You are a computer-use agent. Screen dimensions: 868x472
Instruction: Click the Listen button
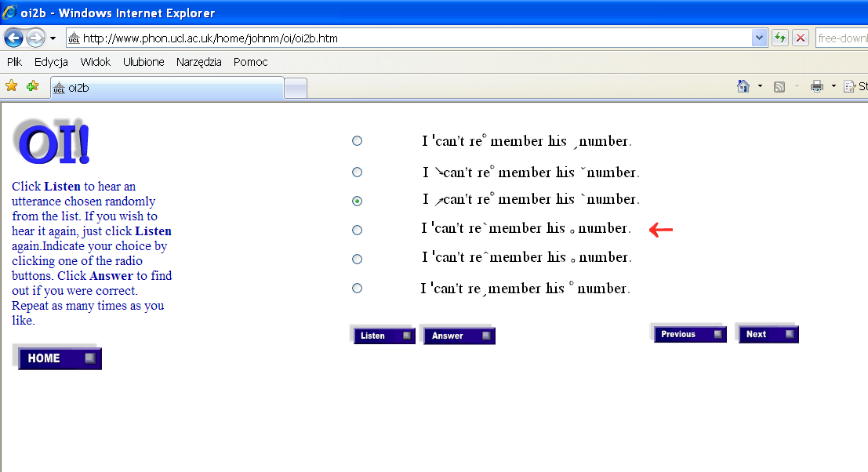click(x=385, y=336)
